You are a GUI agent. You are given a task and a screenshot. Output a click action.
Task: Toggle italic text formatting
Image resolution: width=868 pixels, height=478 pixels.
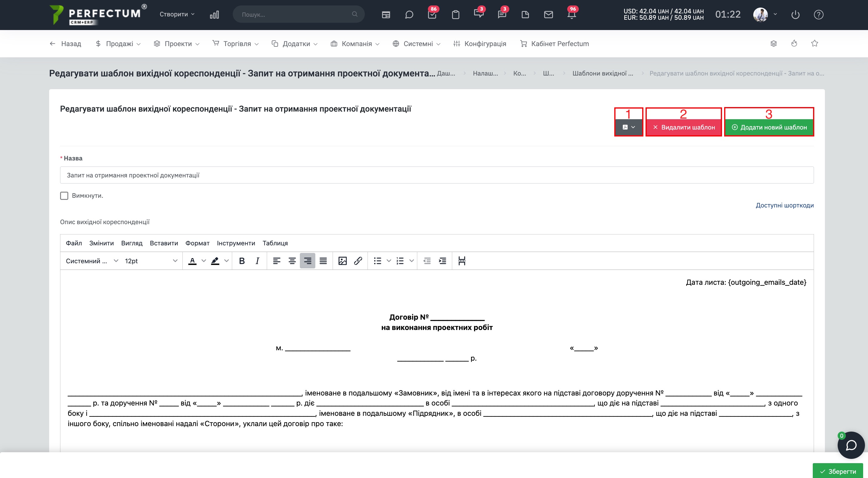[257, 261]
